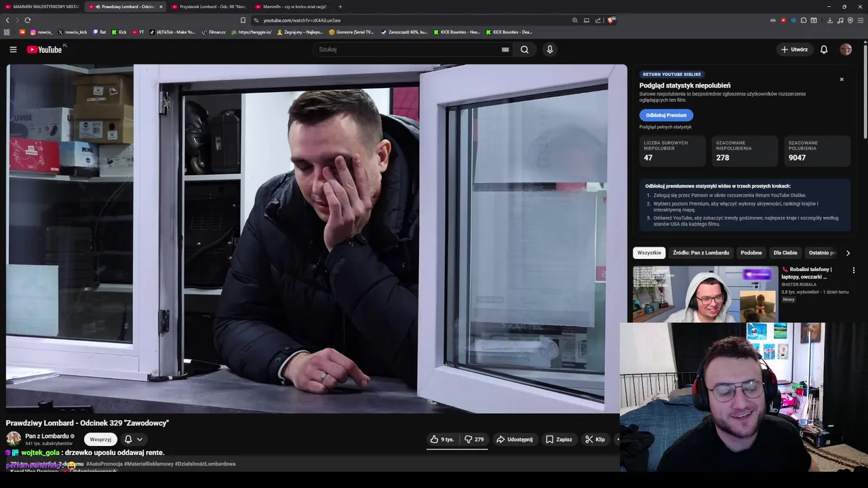The image size is (868, 488).
Task: Click the youtube.com address bar URL
Action: pos(302,20)
